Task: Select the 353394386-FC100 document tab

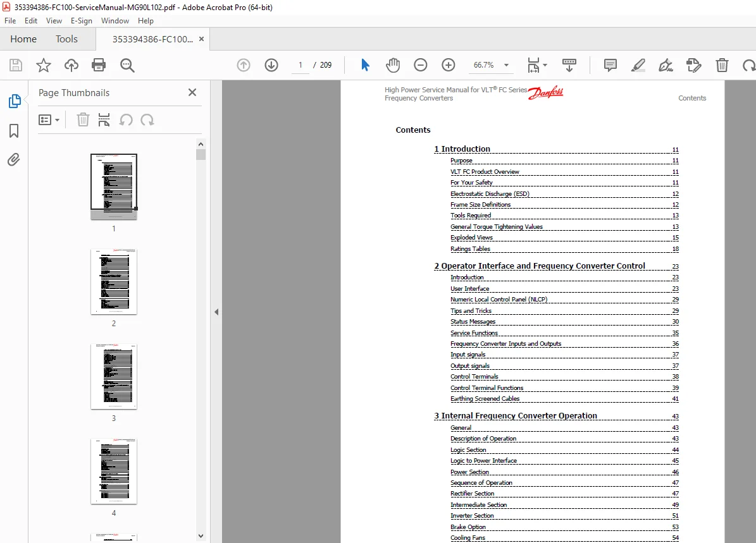Action: tap(152, 39)
